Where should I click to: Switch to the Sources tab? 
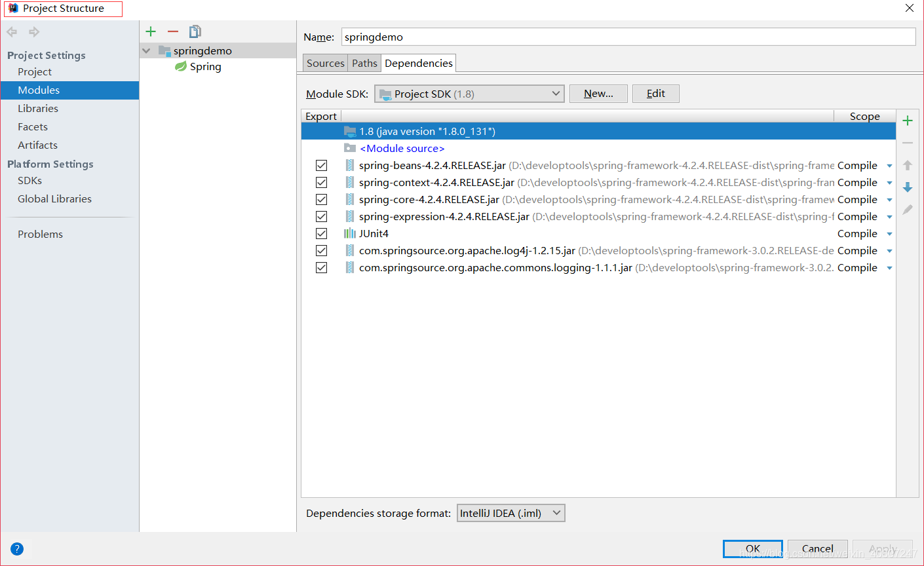325,63
